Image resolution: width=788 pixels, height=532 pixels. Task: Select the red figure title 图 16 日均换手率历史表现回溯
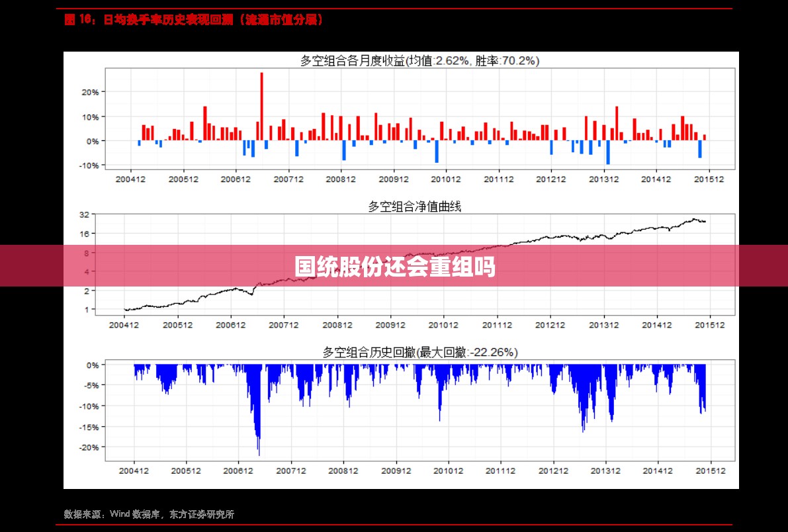click(195, 20)
